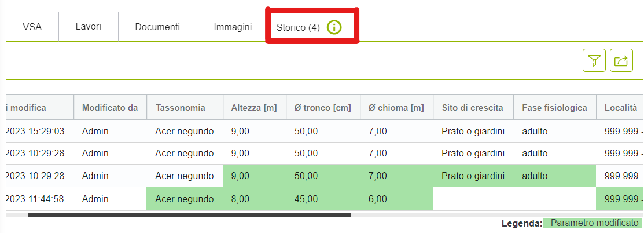Click the Ø chioma [m] column header
The image size is (644, 233).
pos(396,108)
